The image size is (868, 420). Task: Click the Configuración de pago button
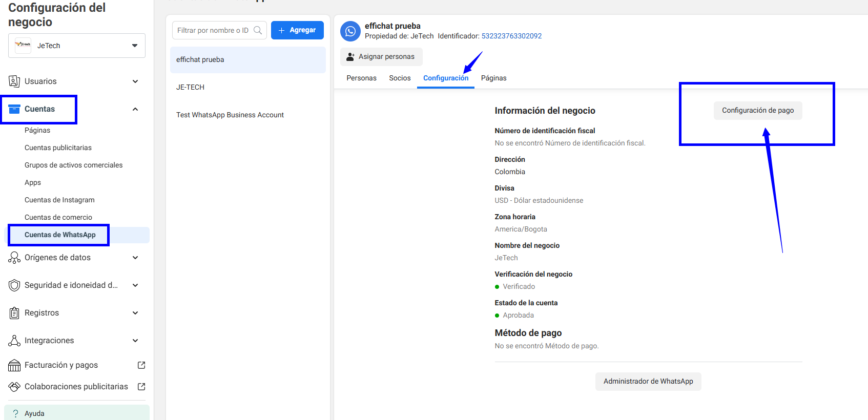click(x=758, y=110)
